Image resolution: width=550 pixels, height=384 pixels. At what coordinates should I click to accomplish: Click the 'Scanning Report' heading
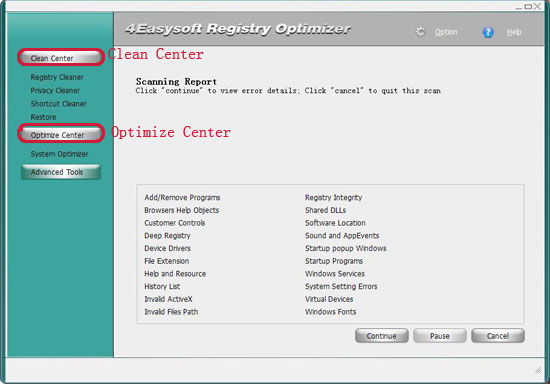(x=176, y=81)
